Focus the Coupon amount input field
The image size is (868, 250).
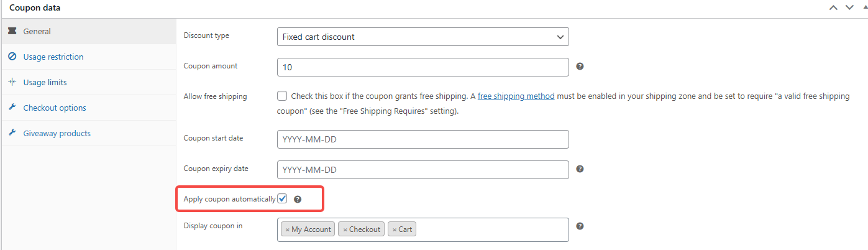[423, 67]
